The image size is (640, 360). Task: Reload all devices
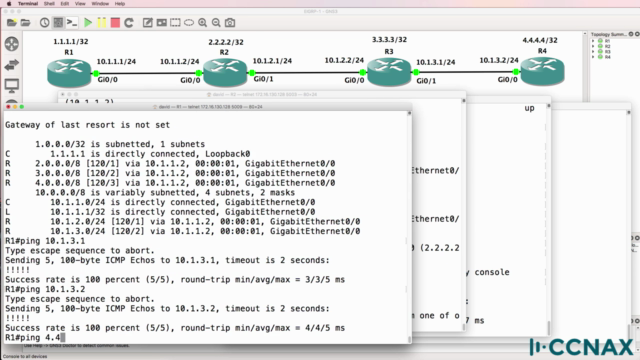point(129,22)
